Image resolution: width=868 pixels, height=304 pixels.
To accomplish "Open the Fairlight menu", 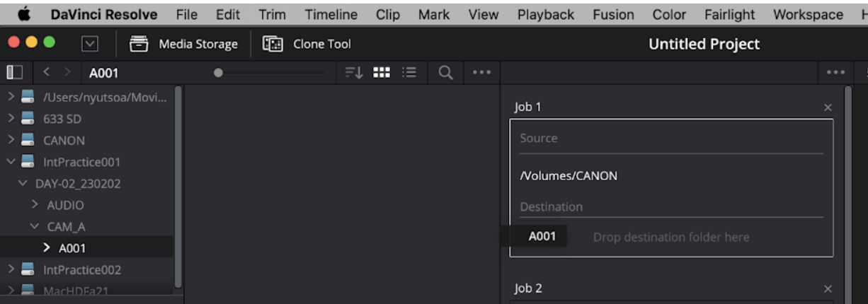I will pyautogui.click(x=730, y=14).
